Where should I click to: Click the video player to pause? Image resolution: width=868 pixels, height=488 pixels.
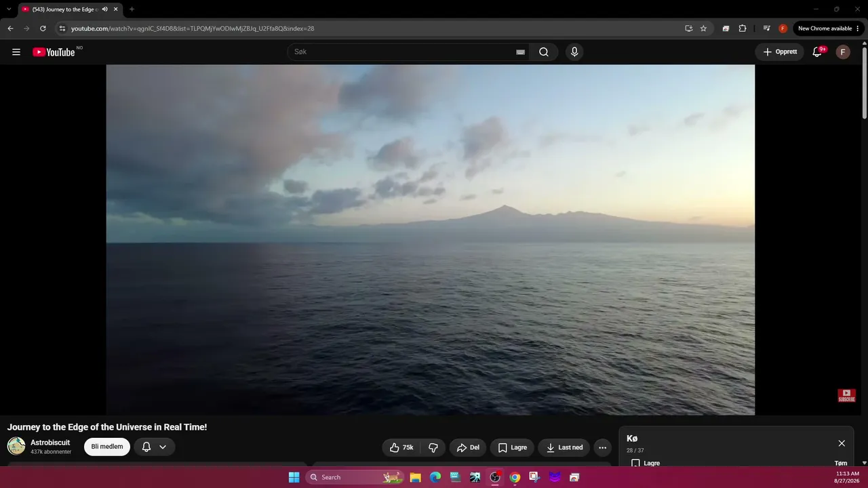(x=430, y=239)
